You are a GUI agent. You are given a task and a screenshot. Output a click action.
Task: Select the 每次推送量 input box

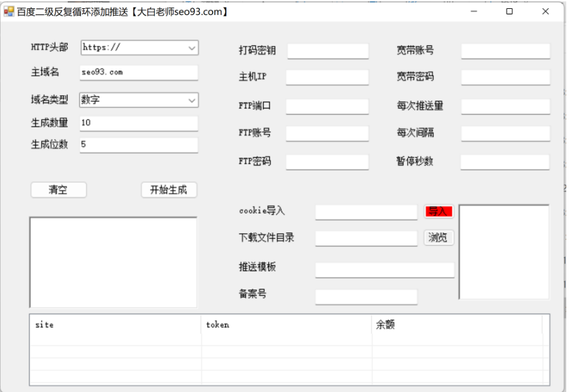tap(505, 107)
